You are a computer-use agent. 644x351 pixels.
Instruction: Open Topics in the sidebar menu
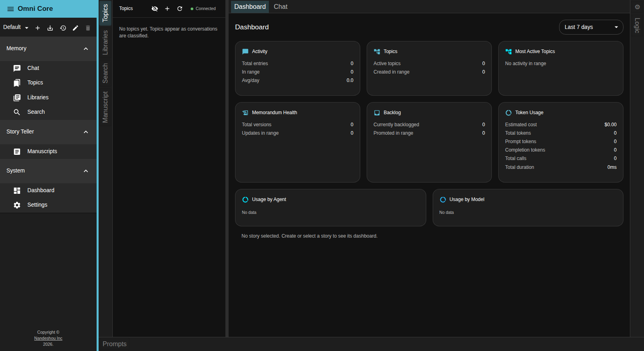pyautogui.click(x=48, y=83)
